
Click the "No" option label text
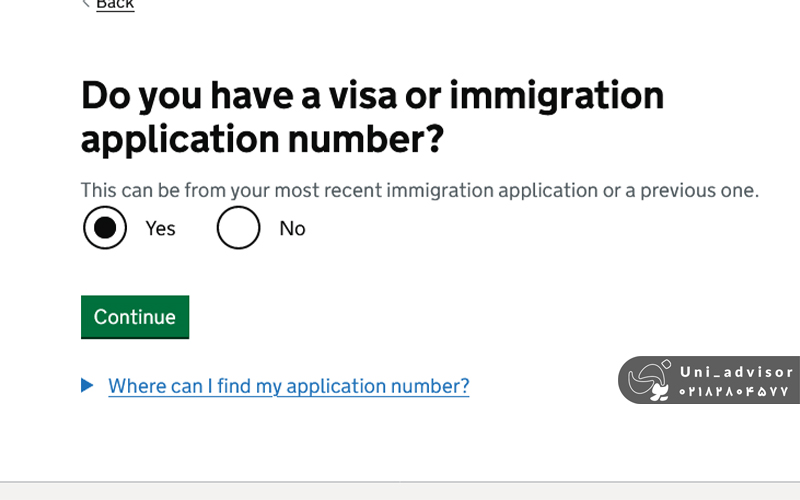pos(292,229)
